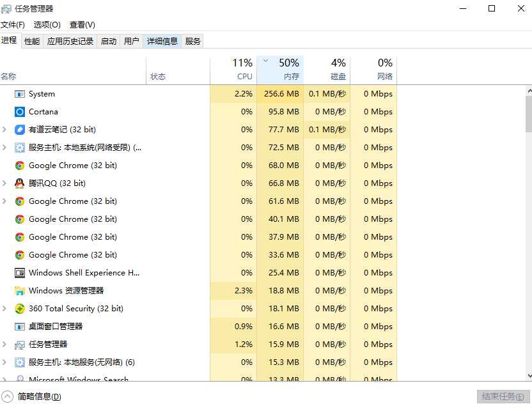Viewport: 532px width, 411px height.
Task: Expand the 服务主机: 本地服务(无网络) (6) group
Action: coord(4,362)
